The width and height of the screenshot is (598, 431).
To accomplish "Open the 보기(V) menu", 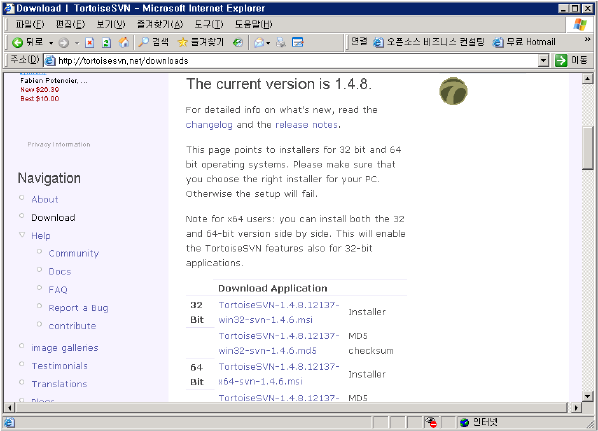I will (x=111, y=24).
